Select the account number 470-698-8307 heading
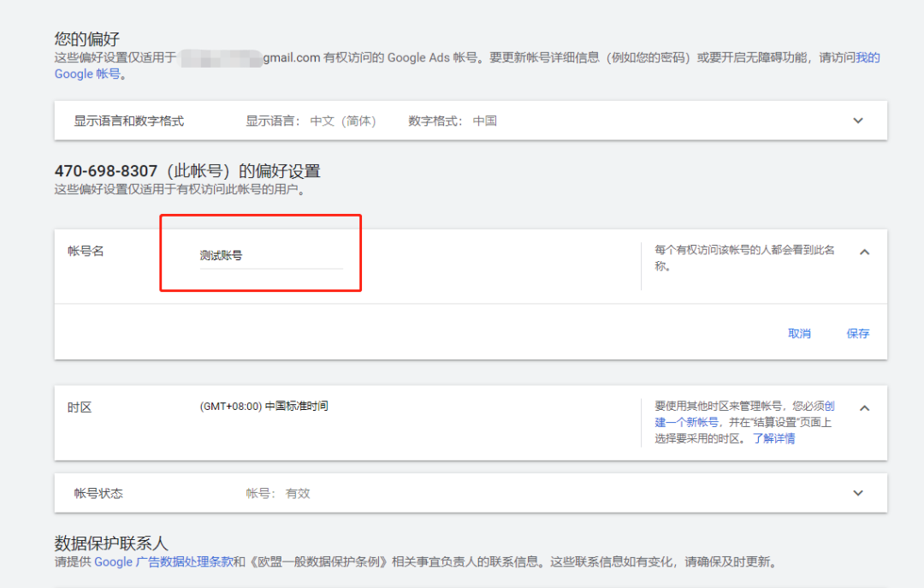This screenshot has width=924, height=588. coord(103,170)
